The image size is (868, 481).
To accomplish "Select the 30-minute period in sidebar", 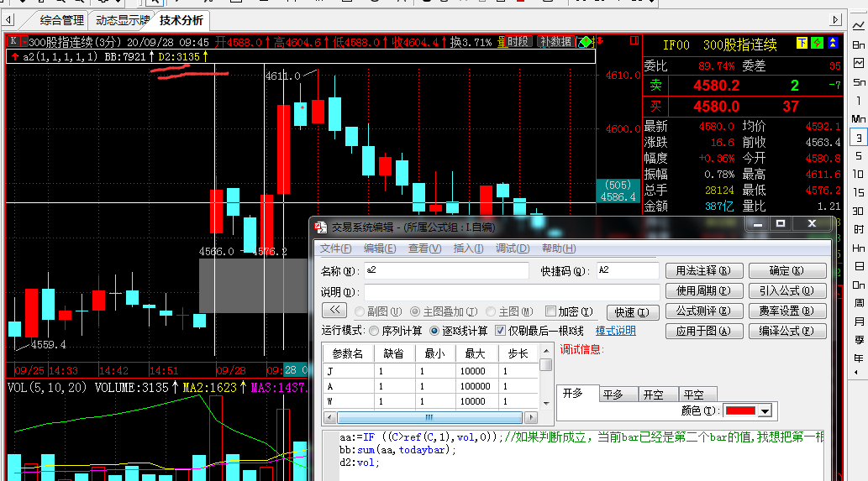I will pyautogui.click(x=859, y=212).
